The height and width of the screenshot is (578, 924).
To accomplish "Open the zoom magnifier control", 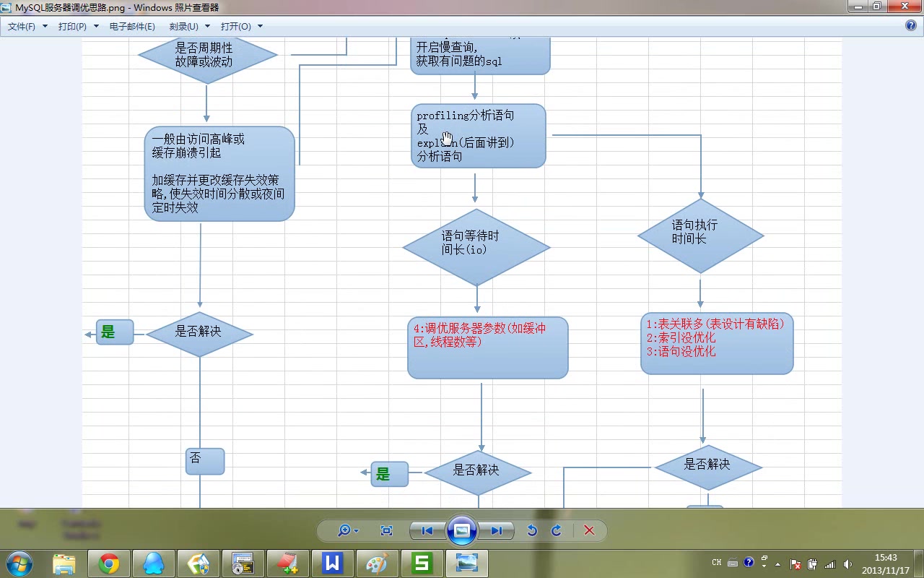I will coord(347,530).
